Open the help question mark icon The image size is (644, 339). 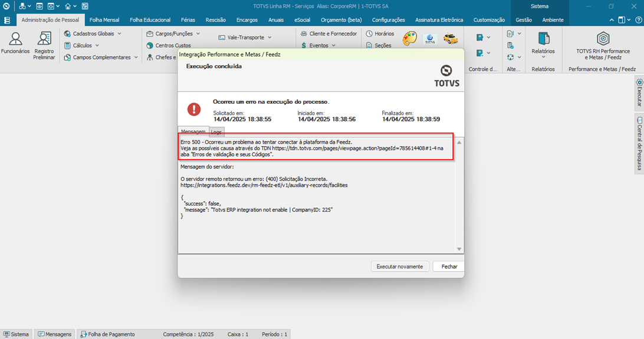638,19
